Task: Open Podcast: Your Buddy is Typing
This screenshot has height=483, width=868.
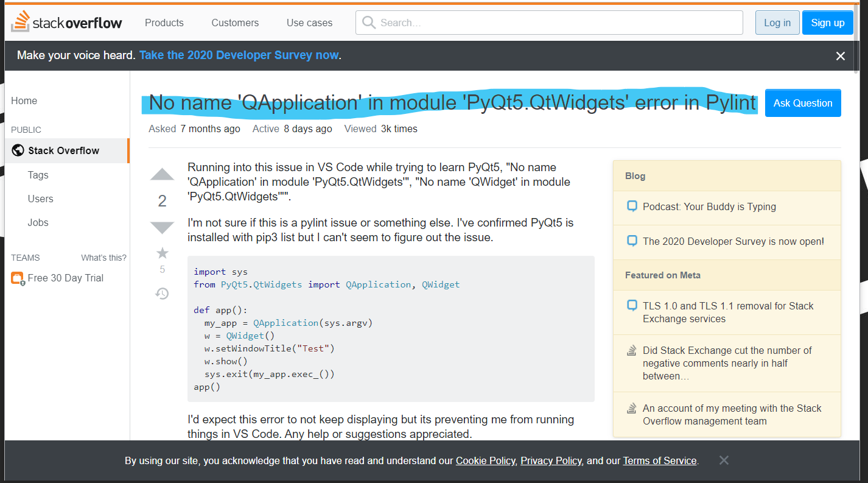Action: [709, 206]
